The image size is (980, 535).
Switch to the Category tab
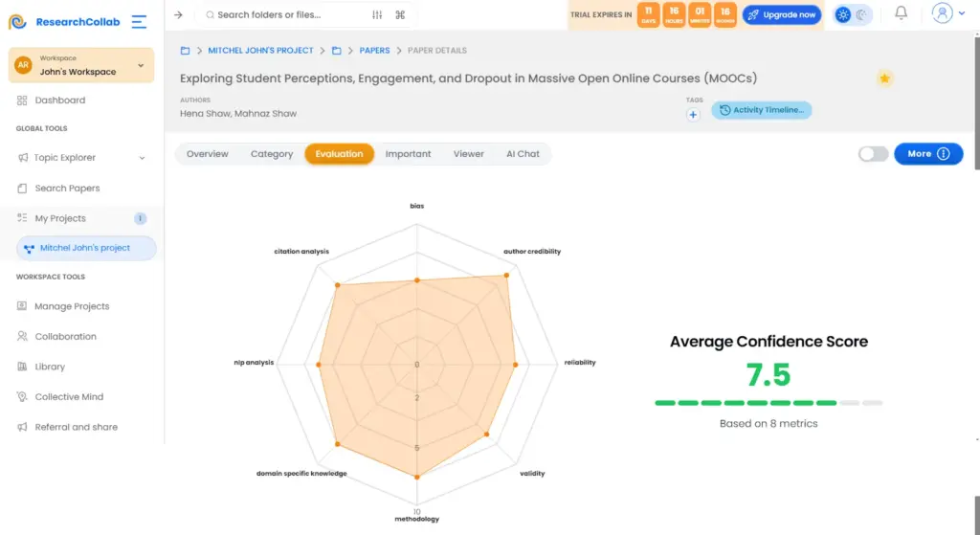272,154
